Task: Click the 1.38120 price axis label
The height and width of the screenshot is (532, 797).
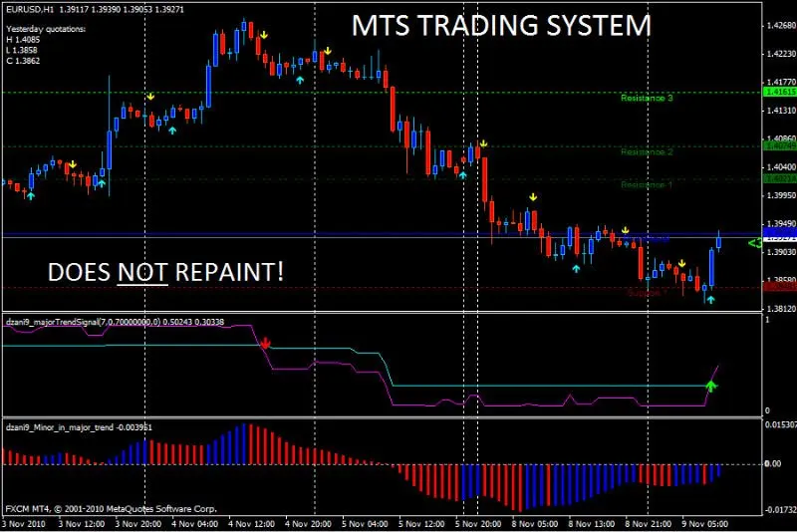Action: tap(781, 309)
